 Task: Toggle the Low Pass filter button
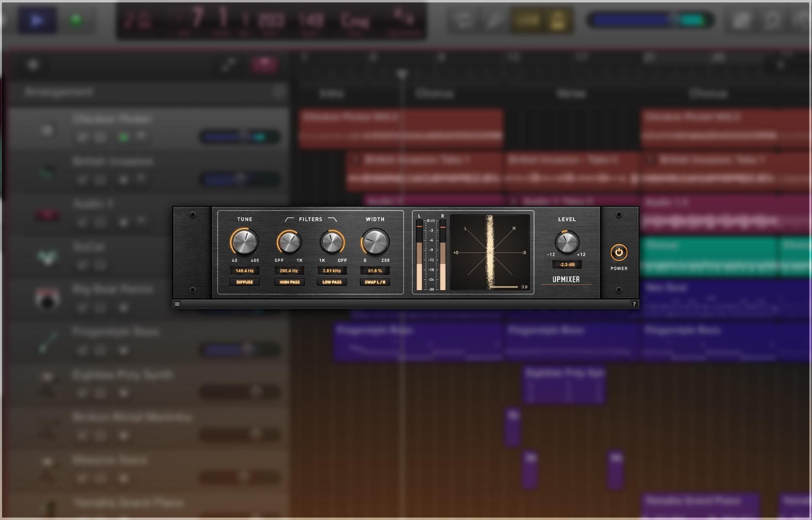tap(332, 282)
